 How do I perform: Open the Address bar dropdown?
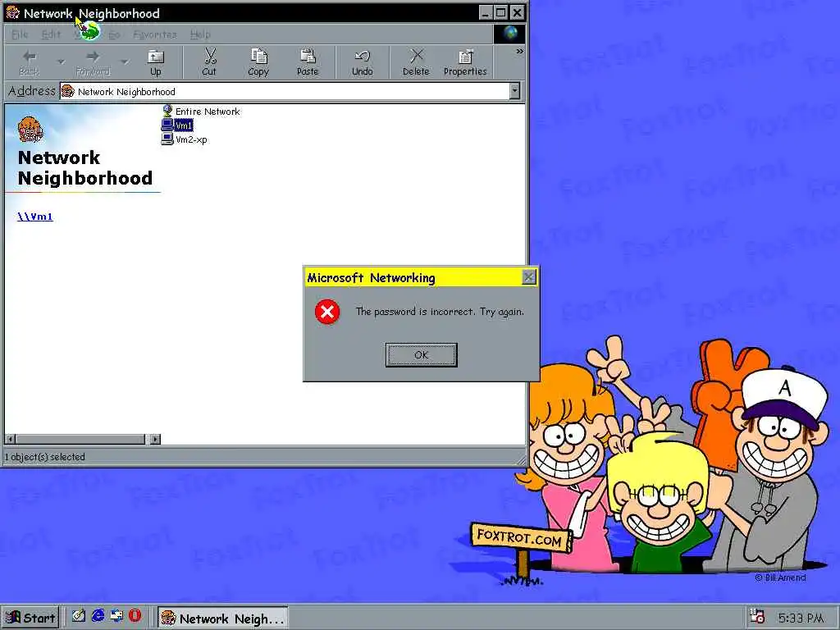click(515, 91)
